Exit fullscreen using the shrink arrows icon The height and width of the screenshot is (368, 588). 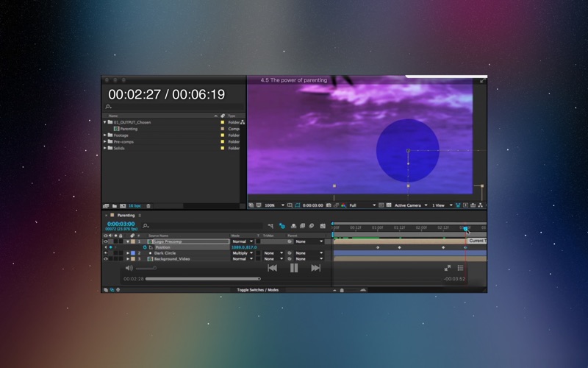(x=448, y=268)
